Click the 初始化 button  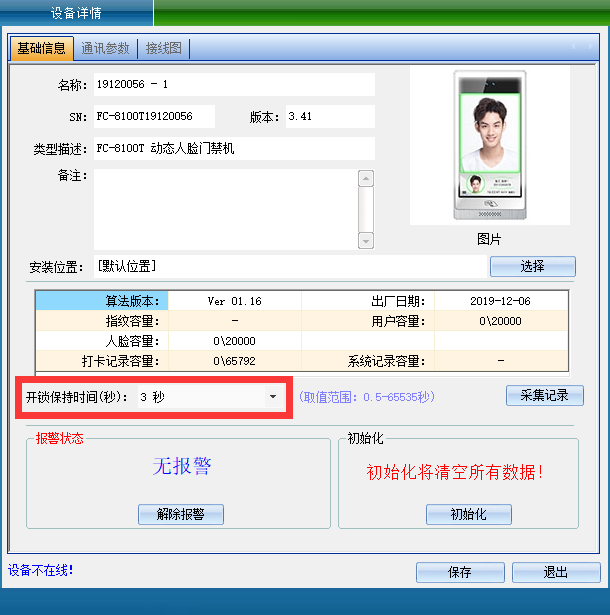point(468,514)
